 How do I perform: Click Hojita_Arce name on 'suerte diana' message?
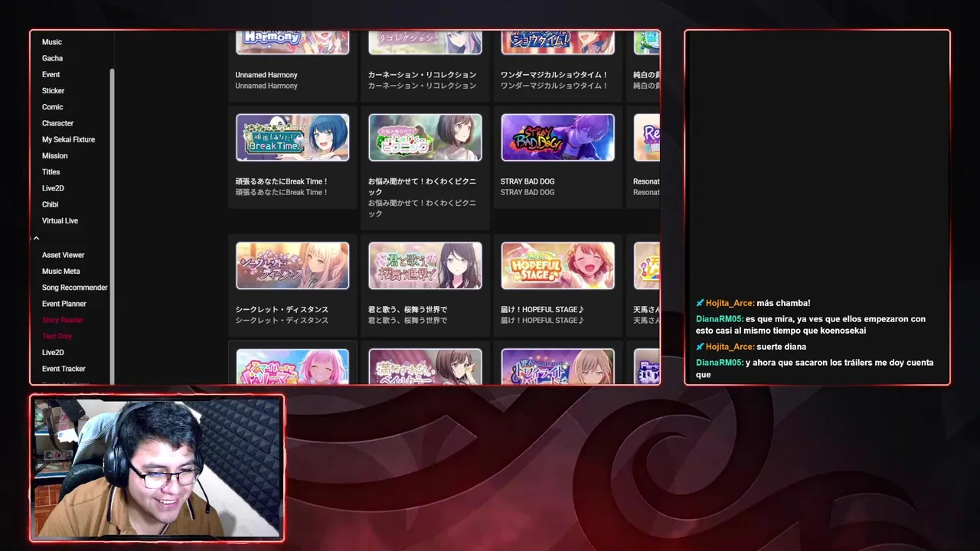click(730, 347)
